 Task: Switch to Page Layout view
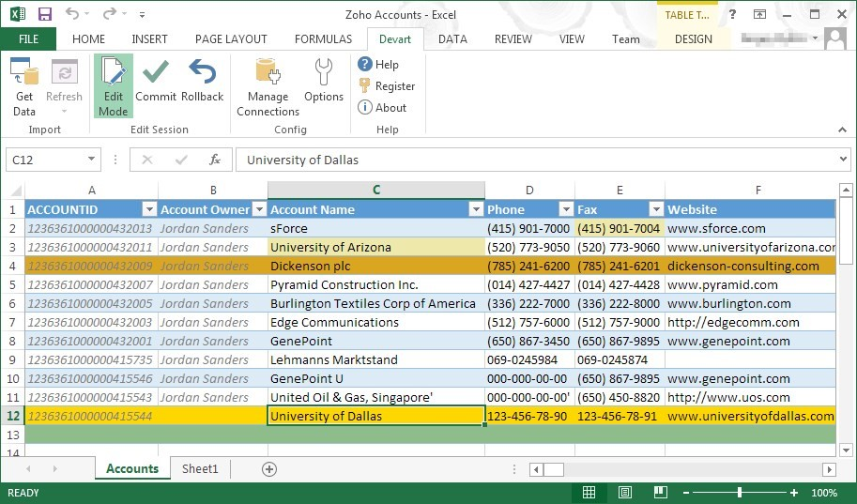[625, 492]
